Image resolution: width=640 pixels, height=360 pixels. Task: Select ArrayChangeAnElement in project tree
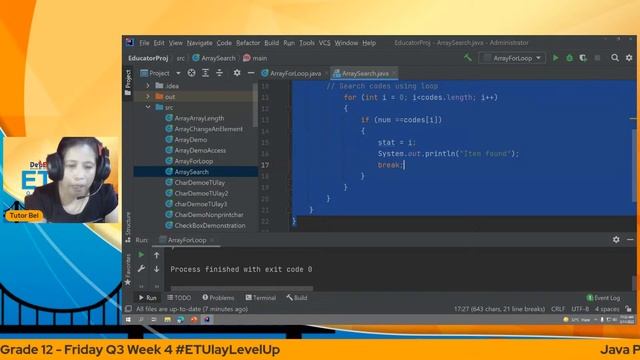[209, 129]
